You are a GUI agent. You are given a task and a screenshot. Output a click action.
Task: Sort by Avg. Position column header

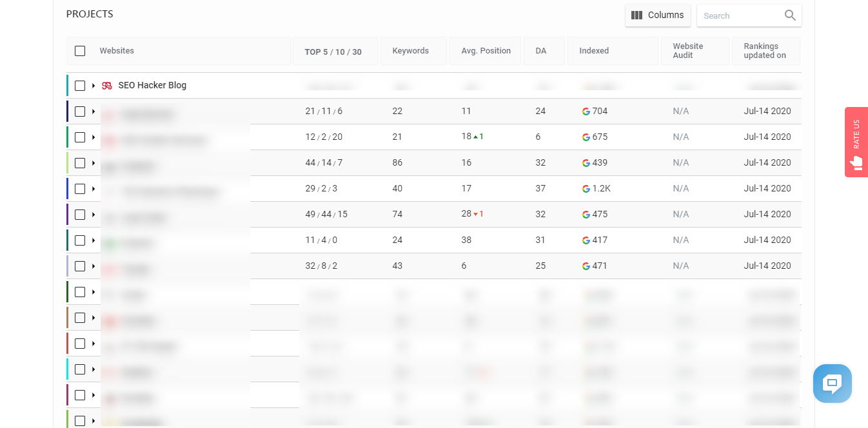(x=486, y=51)
